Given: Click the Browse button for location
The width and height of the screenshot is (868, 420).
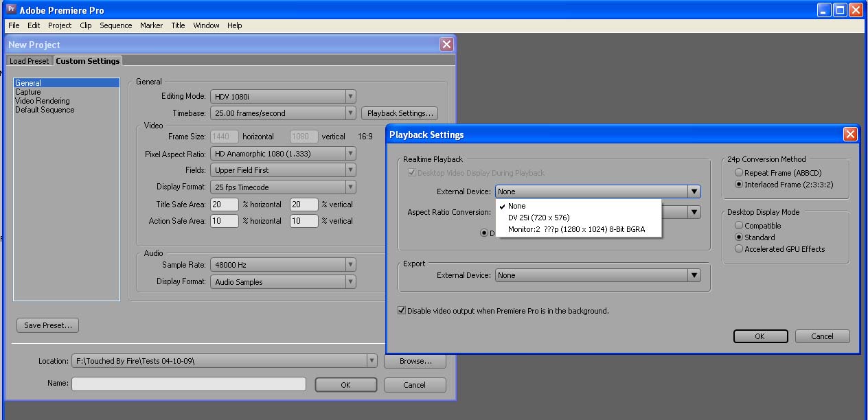Looking at the screenshot, I should pos(415,361).
